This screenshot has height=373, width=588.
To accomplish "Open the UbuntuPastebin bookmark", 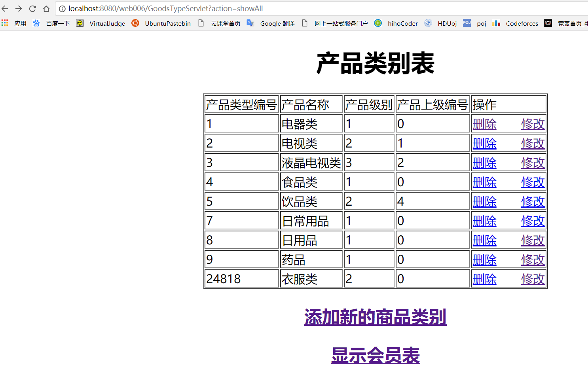I will [161, 23].
